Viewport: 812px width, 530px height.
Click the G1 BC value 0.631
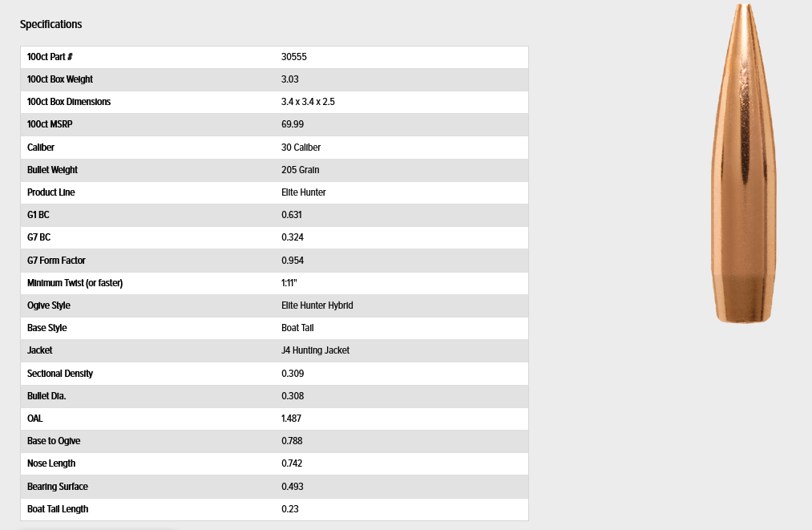coord(291,215)
